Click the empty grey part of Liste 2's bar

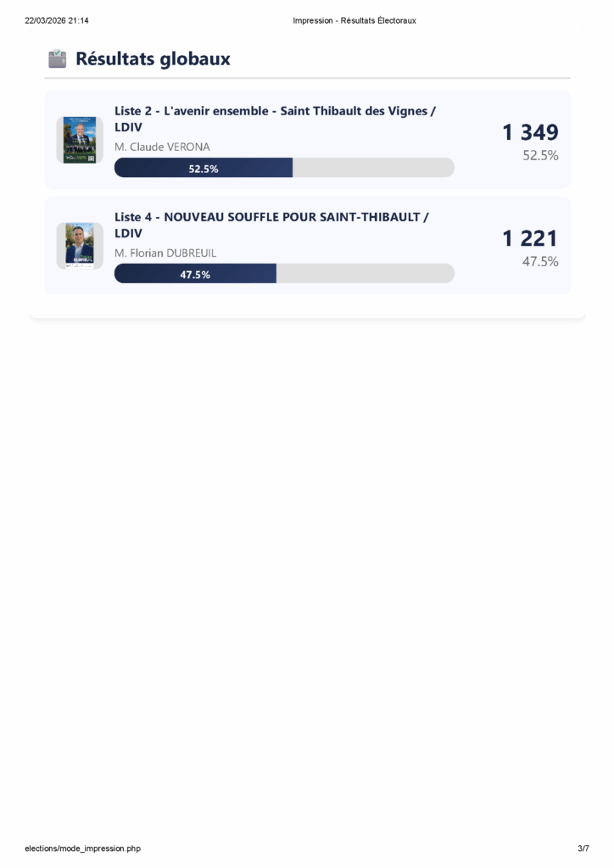coord(373,168)
